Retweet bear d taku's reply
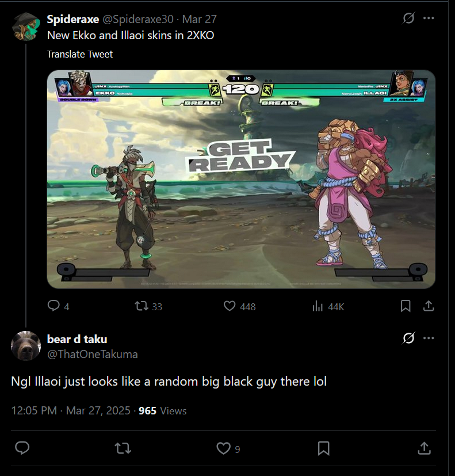Screen dimensions: 455x476 click(123, 448)
